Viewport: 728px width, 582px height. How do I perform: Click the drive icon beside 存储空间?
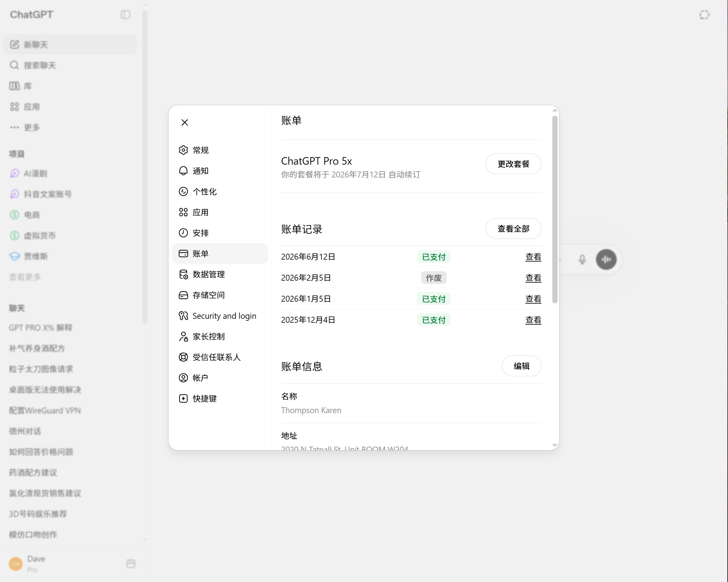point(183,295)
